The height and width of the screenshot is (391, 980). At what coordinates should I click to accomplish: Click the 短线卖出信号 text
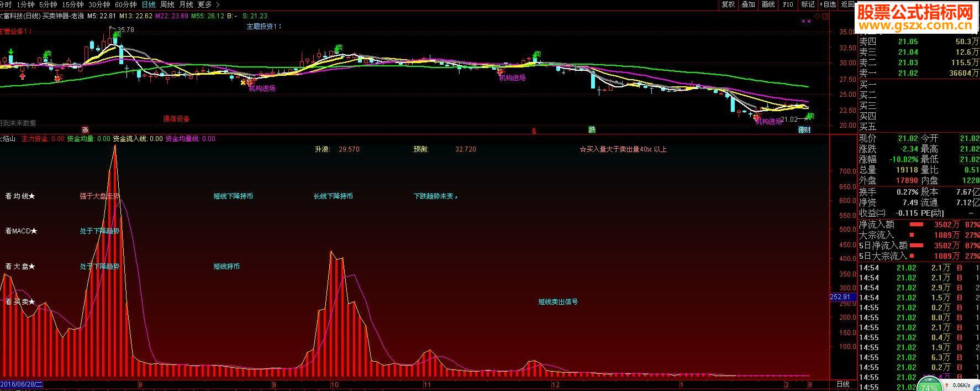point(558,302)
